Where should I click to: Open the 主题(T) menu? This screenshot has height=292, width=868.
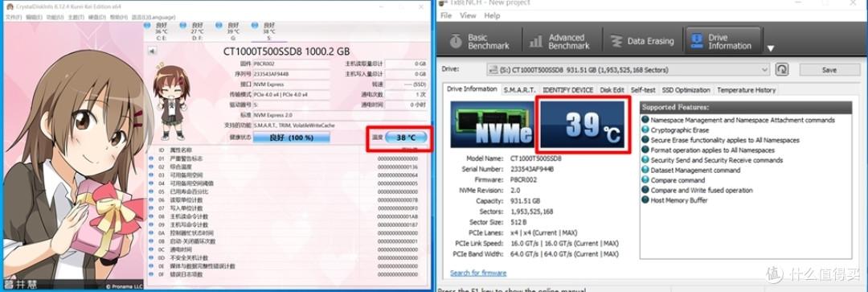coord(76,17)
